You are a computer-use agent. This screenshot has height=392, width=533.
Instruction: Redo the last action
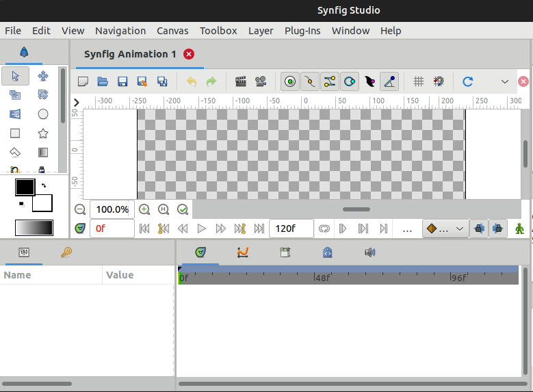click(x=211, y=81)
